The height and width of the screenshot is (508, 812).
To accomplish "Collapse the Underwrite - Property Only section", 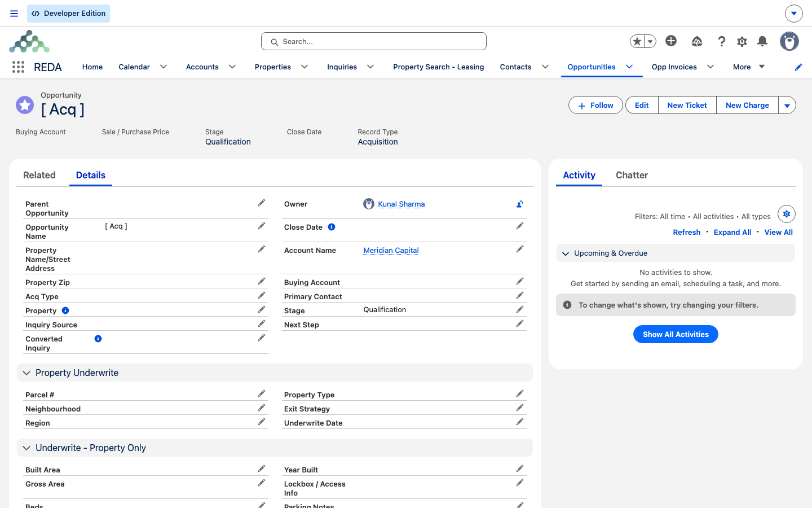I will 275,448.
